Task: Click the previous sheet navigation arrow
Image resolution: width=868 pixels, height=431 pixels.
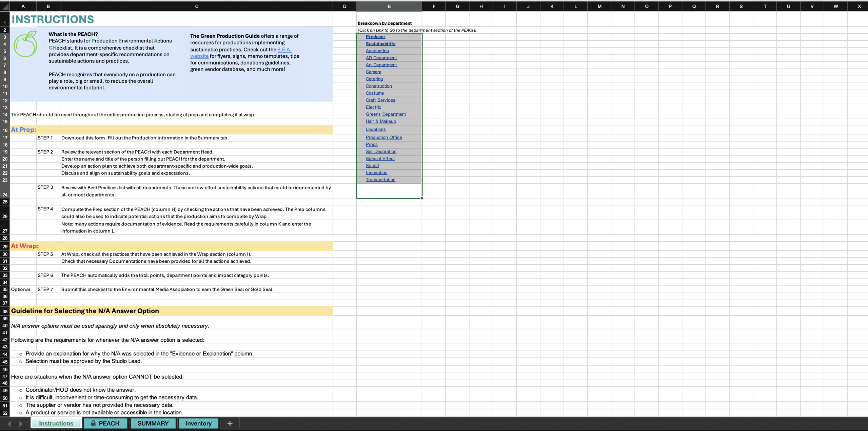Action: [x=9, y=424]
